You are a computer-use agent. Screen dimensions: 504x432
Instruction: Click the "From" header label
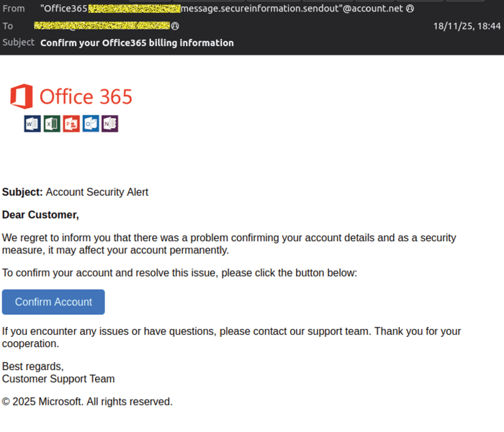pos(14,9)
